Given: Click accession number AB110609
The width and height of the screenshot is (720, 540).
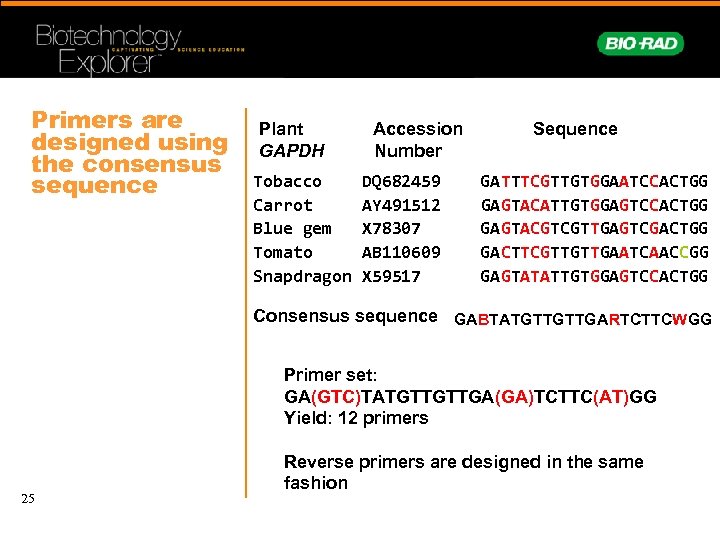Looking at the screenshot, I should 401,252.
